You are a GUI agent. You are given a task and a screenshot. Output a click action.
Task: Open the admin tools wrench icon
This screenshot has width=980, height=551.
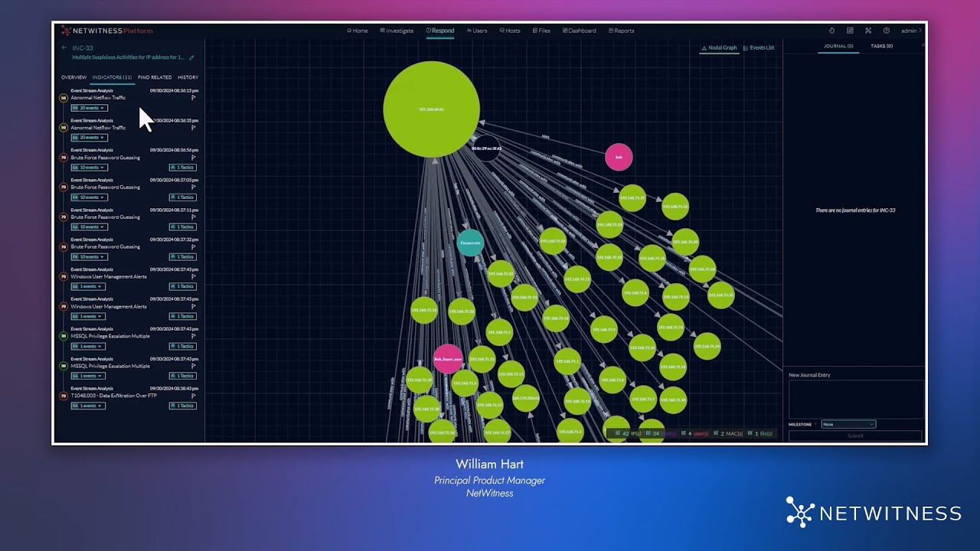[868, 31]
